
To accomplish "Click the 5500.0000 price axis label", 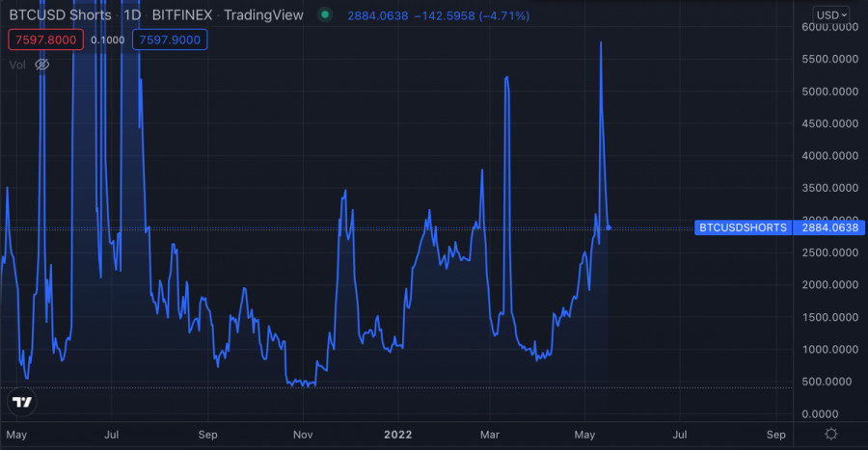I will (829, 59).
